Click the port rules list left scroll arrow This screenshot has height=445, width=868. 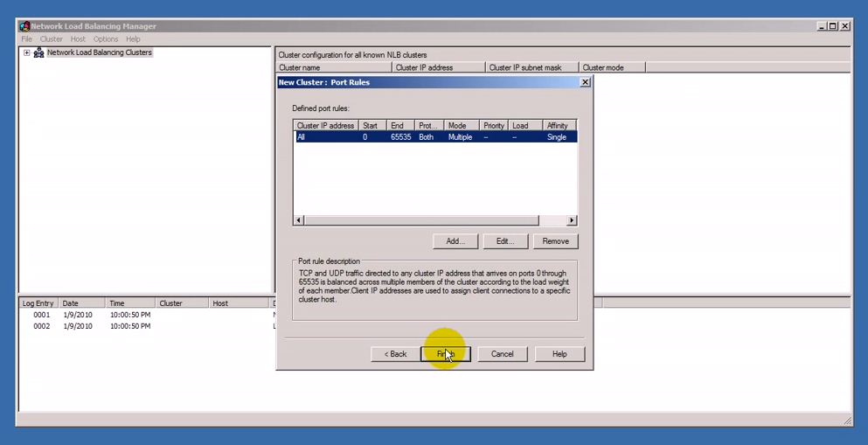(298, 220)
